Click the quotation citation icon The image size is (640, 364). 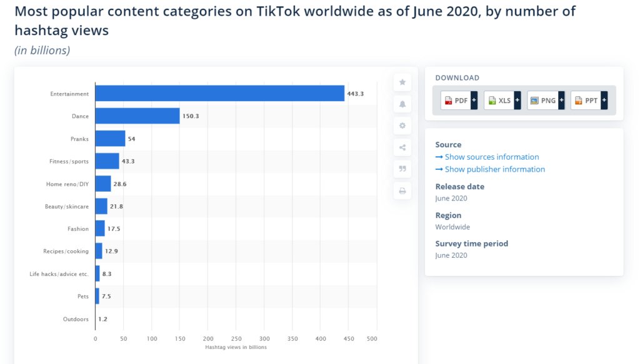pyautogui.click(x=402, y=169)
